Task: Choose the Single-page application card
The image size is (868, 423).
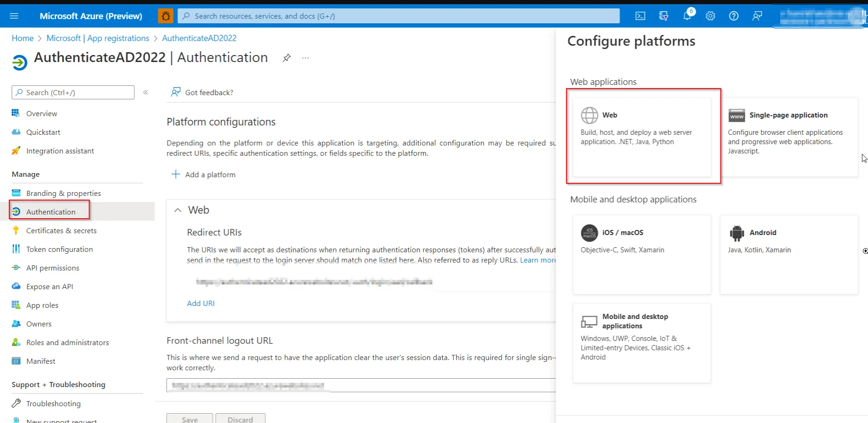Action: (789, 137)
